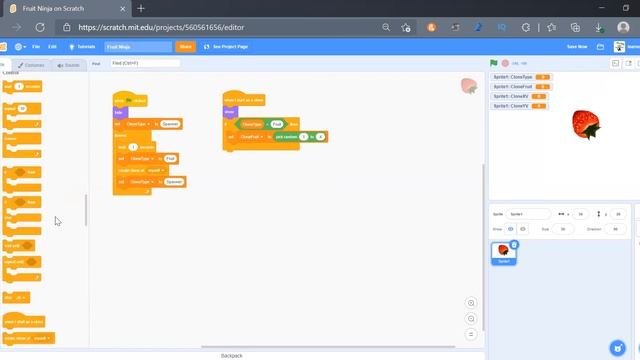Open the Backpack panel
The image size is (640, 360).
[231, 356]
